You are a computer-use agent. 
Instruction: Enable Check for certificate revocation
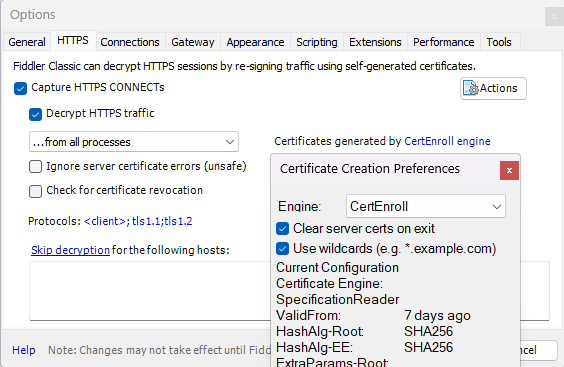click(x=35, y=191)
